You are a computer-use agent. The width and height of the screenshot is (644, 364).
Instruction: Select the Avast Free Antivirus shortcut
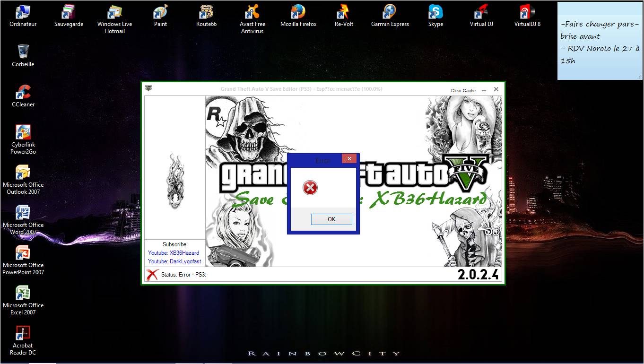point(252,19)
